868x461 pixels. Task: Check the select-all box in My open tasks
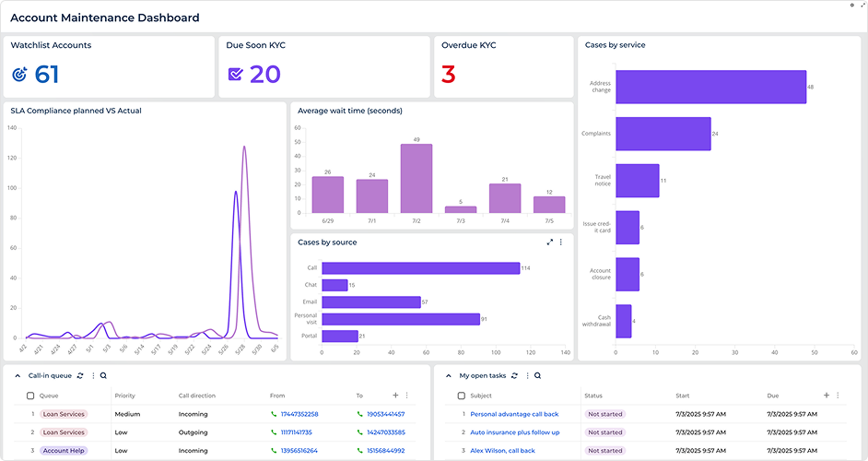(462, 396)
